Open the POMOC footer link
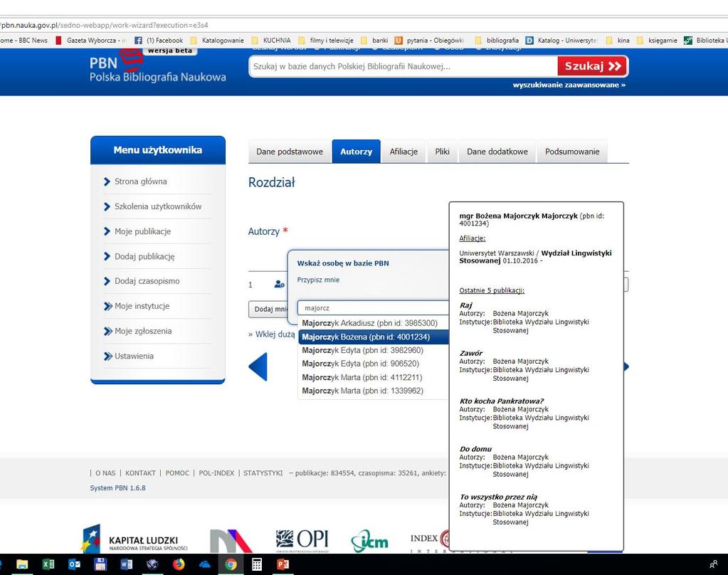 (177, 473)
